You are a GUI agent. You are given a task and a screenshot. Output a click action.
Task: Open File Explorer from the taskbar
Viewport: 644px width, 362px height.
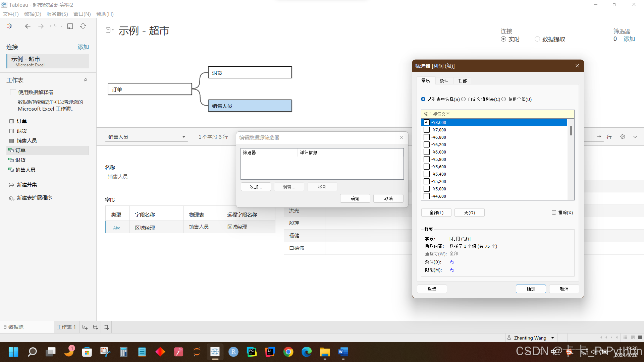click(x=325, y=352)
